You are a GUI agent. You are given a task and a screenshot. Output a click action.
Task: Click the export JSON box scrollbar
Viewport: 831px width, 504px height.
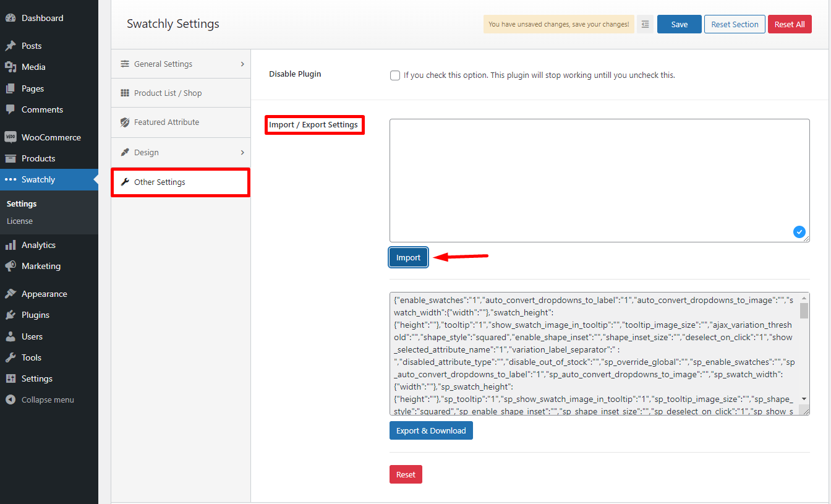point(804,352)
